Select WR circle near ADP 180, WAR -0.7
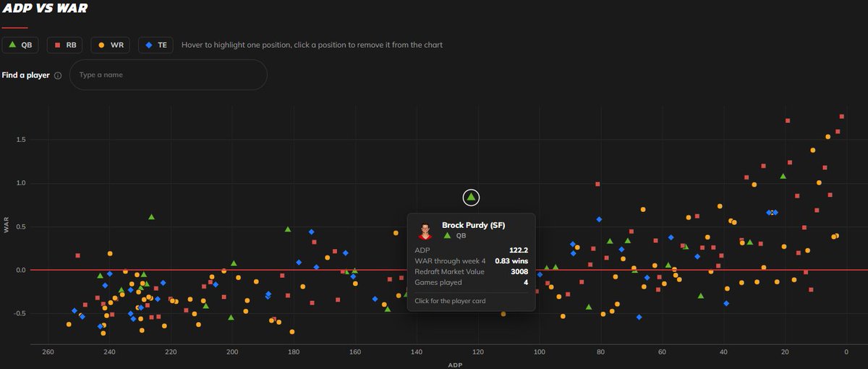The height and width of the screenshot is (369, 868). point(292,332)
